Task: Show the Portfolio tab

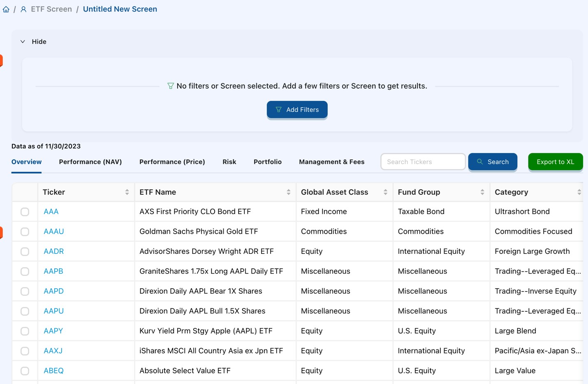Action: point(268,162)
